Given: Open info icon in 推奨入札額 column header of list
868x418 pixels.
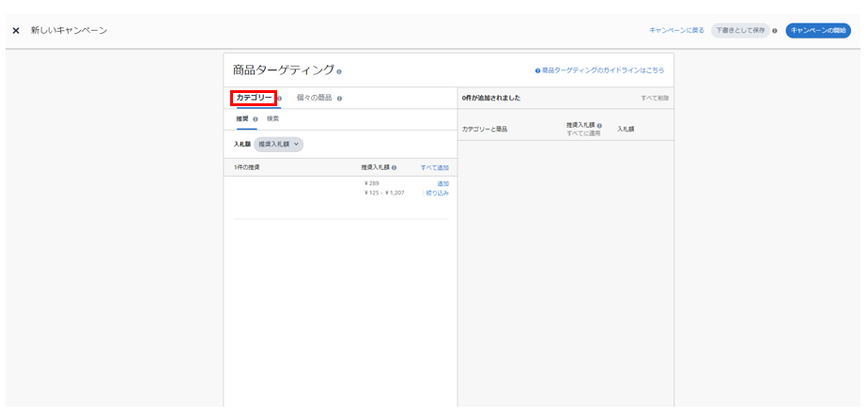Looking at the screenshot, I should click(394, 167).
